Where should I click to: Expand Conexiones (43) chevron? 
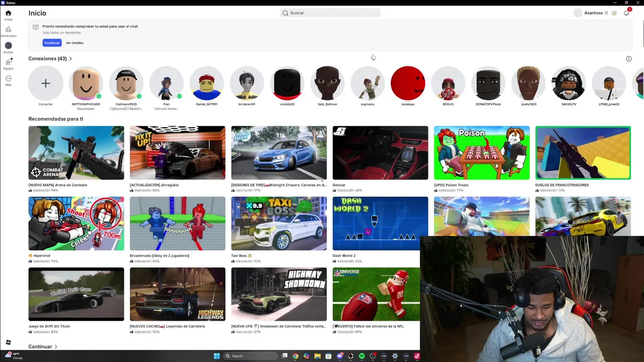70,59
